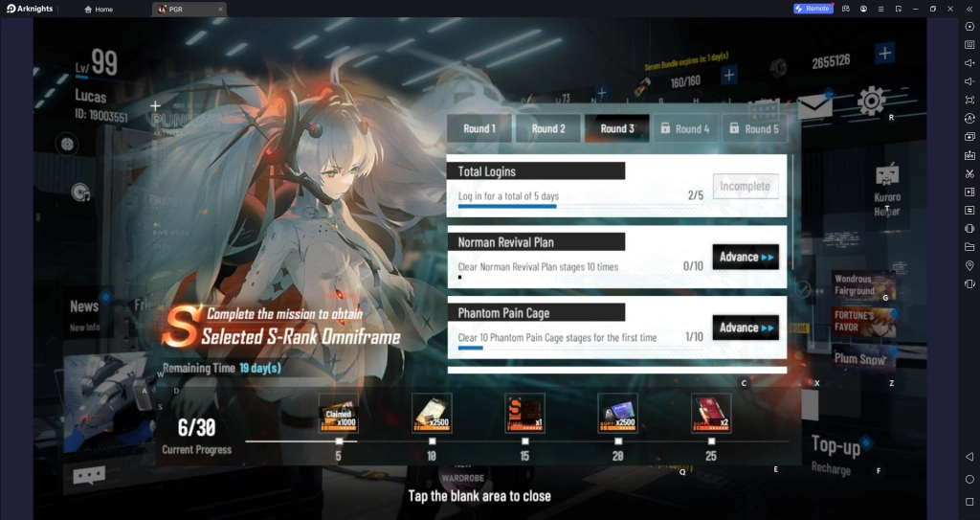Viewport: 980px width, 520px height.
Task: Start the video recorder sidebar icon
Action: (969, 192)
